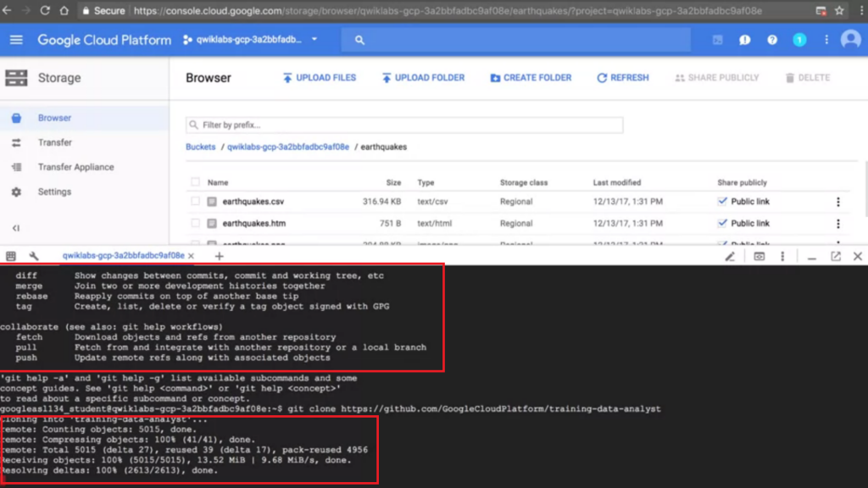Click the Storage class column header
Screen dimensions: 868x488
click(x=524, y=183)
